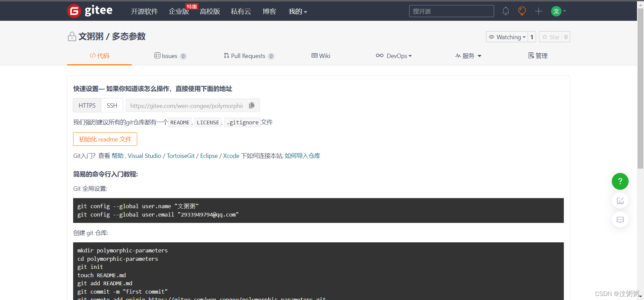Open the 我的 dropdown menu
The height and width of the screenshot is (300, 644).
coord(298,11)
